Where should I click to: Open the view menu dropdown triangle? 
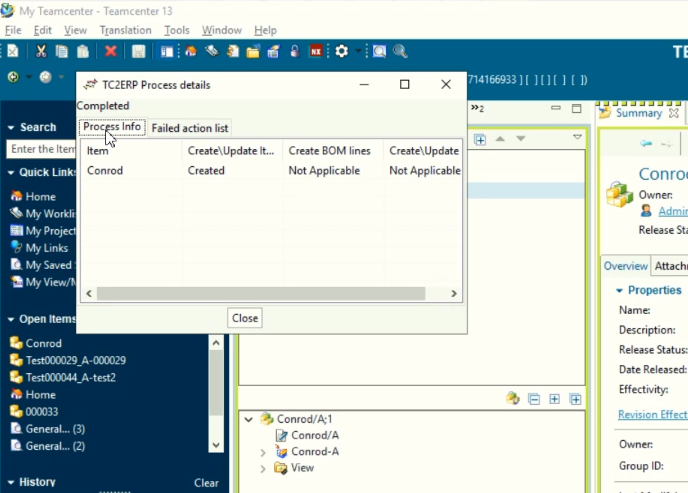[x=577, y=137]
